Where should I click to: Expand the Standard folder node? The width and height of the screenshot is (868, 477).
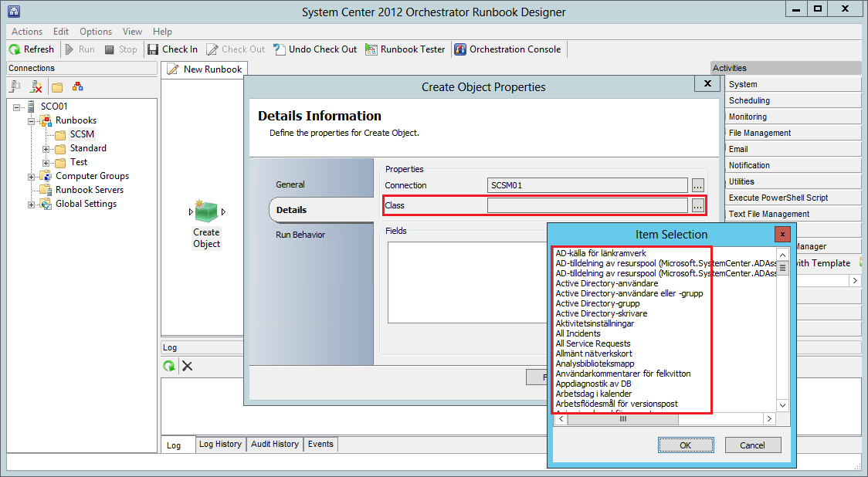click(x=46, y=149)
